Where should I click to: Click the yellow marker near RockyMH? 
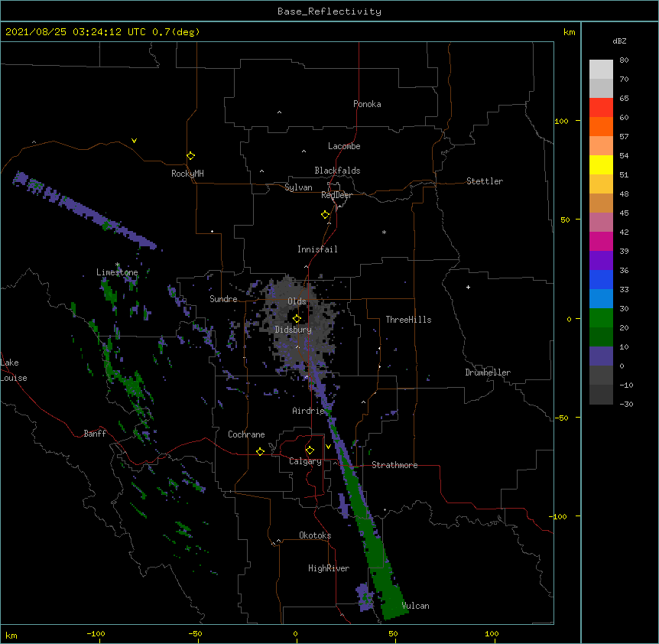(190, 155)
